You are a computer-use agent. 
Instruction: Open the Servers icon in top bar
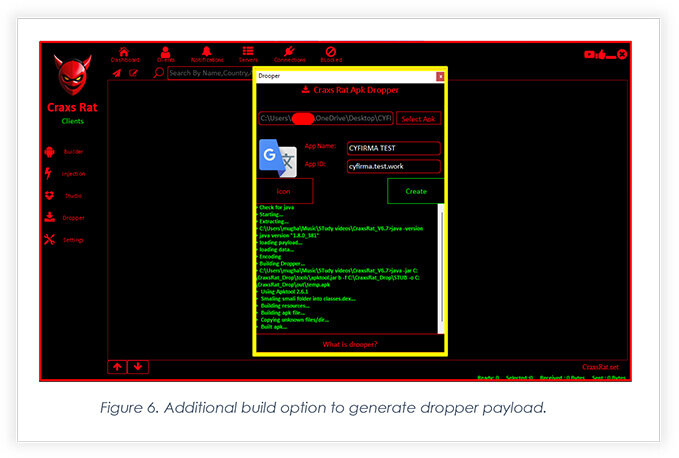tap(247, 52)
